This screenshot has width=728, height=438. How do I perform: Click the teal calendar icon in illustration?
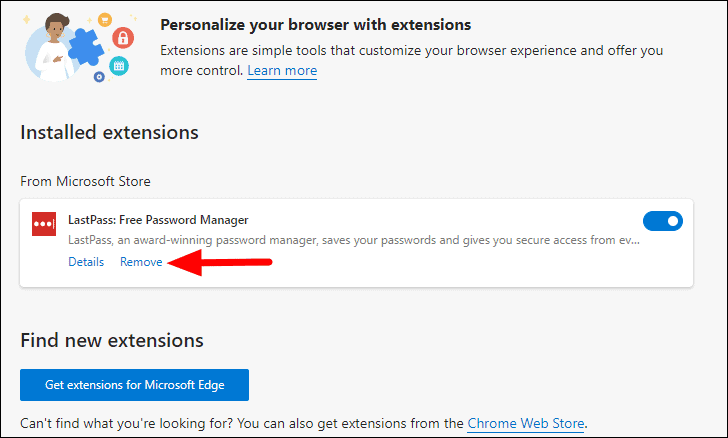pos(119,67)
